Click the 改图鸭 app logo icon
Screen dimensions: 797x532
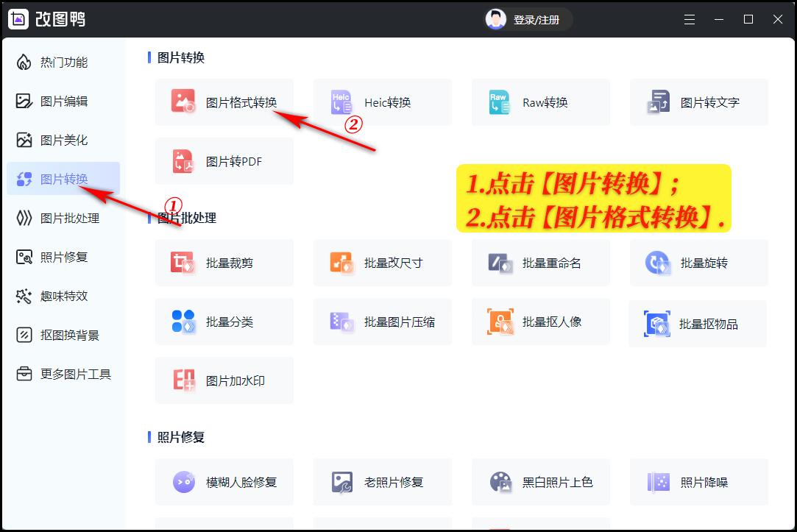coord(18,19)
